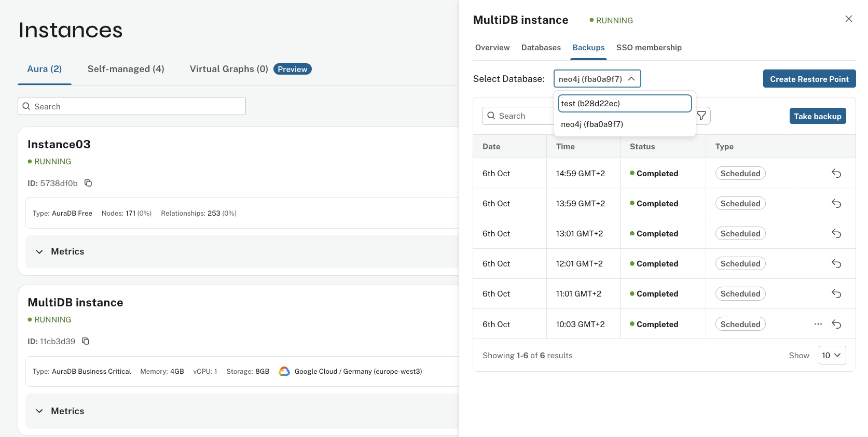Click Create Restore Point button
This screenshot has width=868, height=437.
coord(809,79)
